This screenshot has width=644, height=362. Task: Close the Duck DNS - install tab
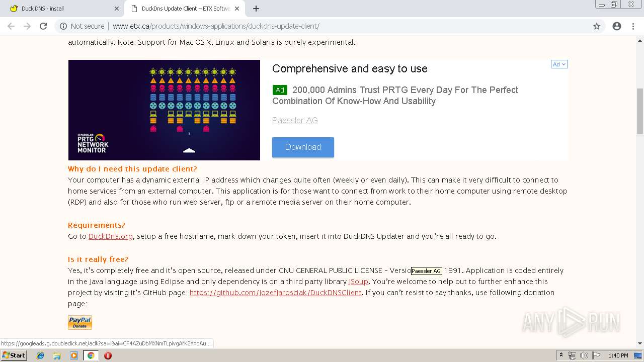tap(117, 9)
